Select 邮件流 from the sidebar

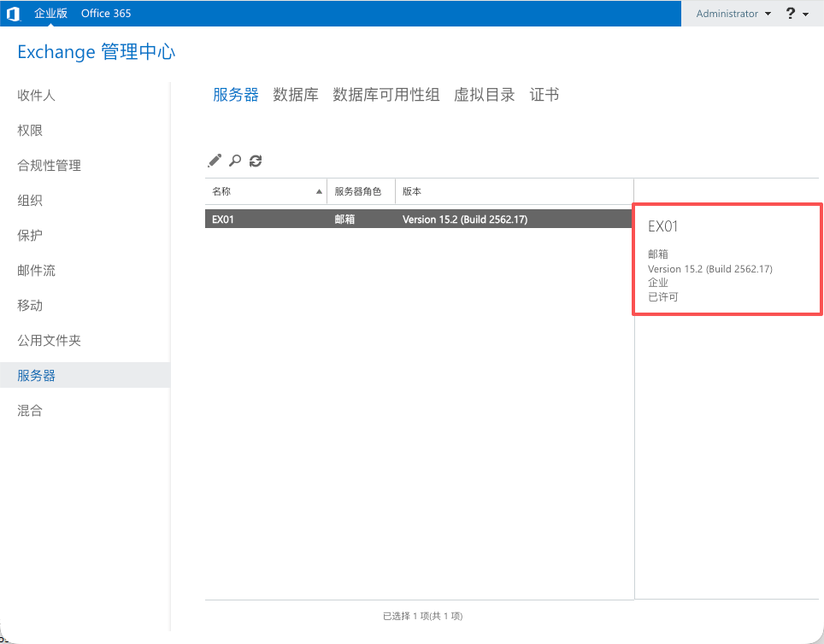tap(37, 271)
